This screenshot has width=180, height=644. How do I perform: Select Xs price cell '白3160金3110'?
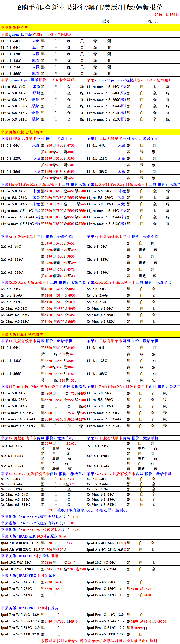[x=63, y=479]
